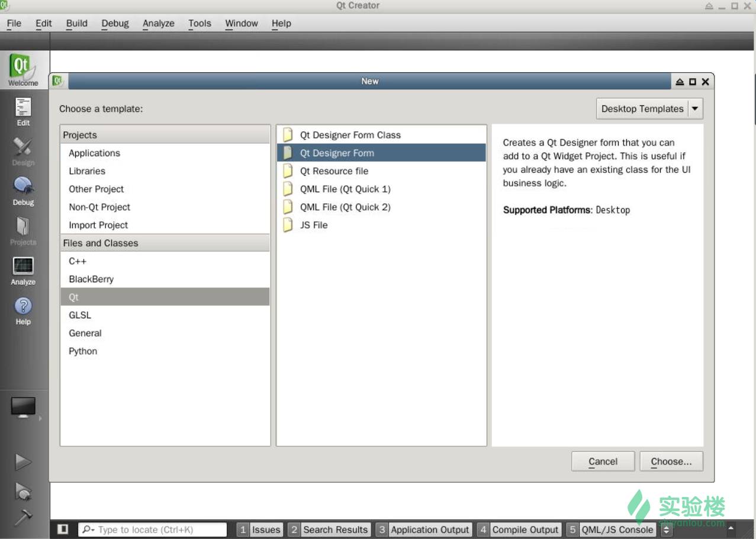Select Qt Designer Form template
The width and height of the screenshot is (756, 539).
pyautogui.click(x=381, y=153)
